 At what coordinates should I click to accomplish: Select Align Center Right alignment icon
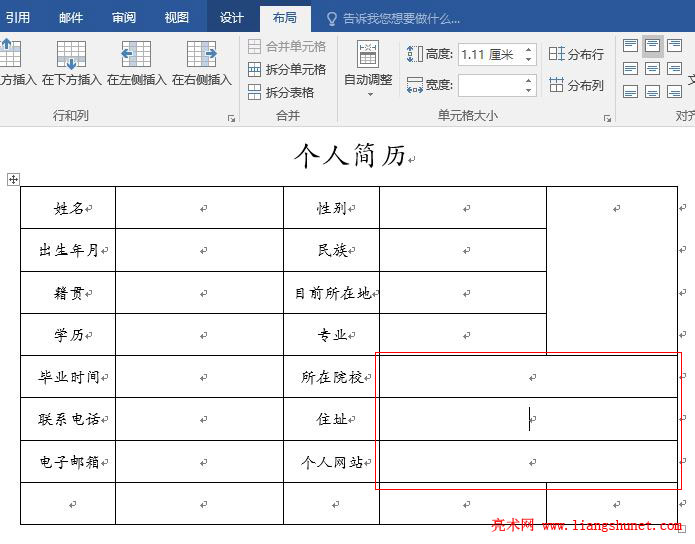(x=675, y=68)
